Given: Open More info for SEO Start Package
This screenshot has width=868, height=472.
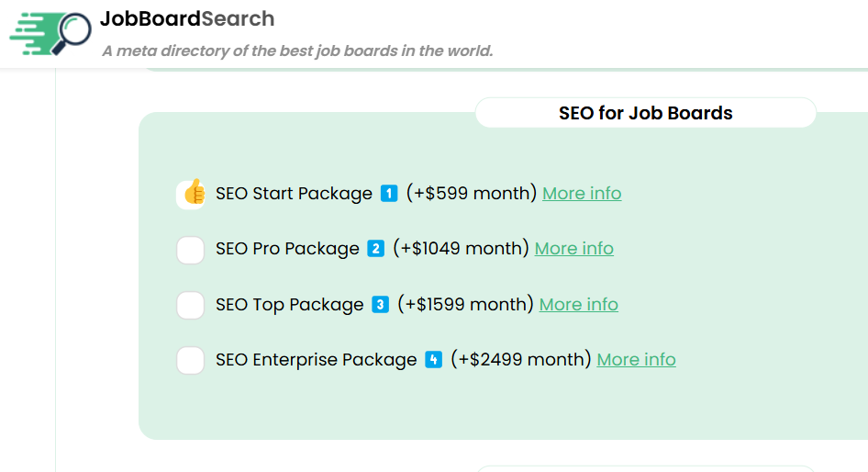Looking at the screenshot, I should pos(582,194).
